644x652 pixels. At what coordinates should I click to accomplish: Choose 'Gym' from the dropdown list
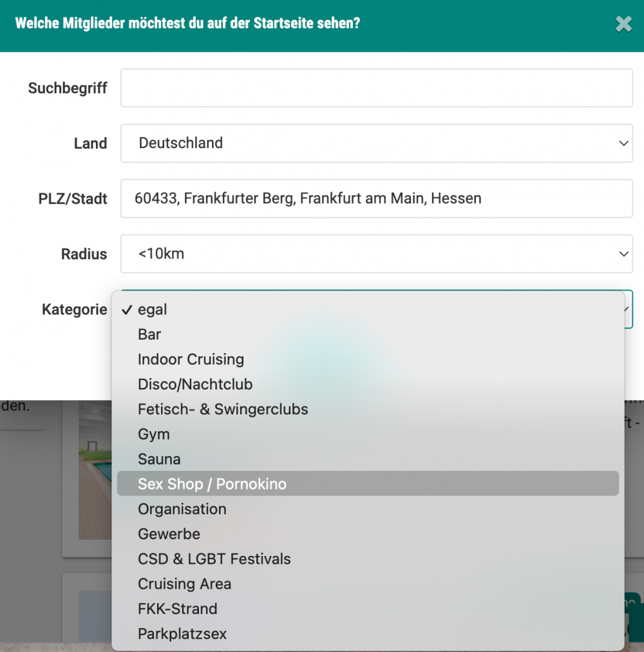tap(154, 434)
